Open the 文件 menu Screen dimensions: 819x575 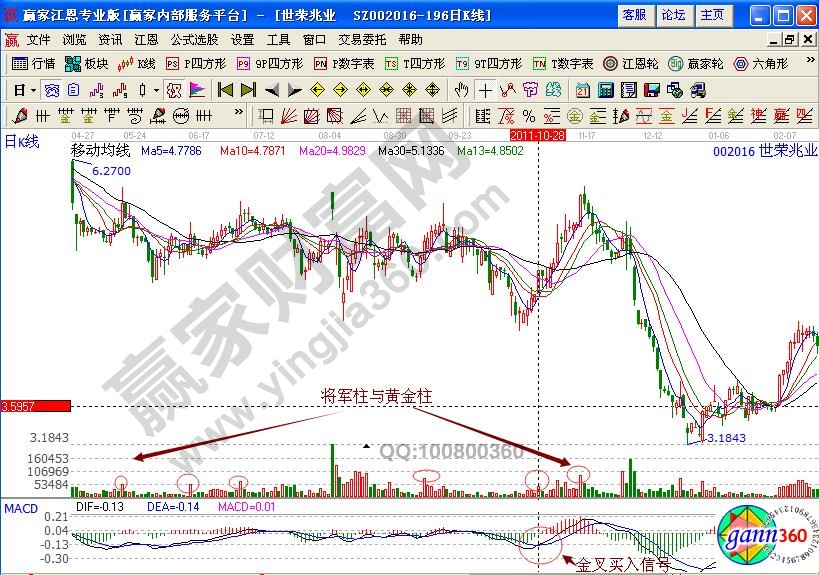38,40
